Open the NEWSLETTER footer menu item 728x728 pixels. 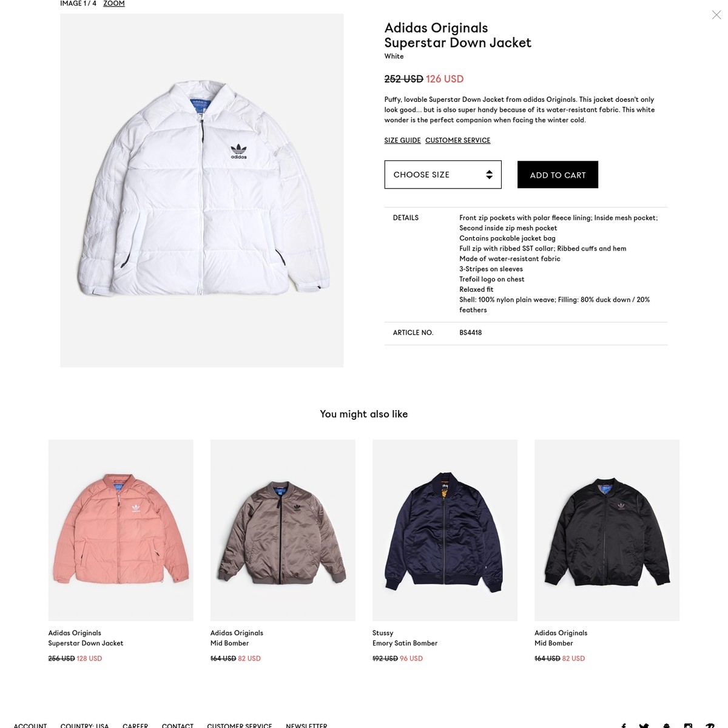[x=306, y=726]
